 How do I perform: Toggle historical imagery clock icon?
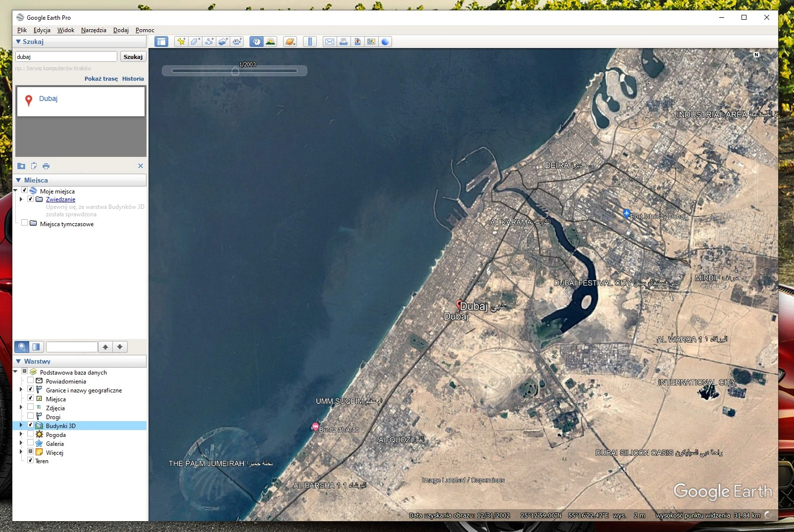pos(256,42)
